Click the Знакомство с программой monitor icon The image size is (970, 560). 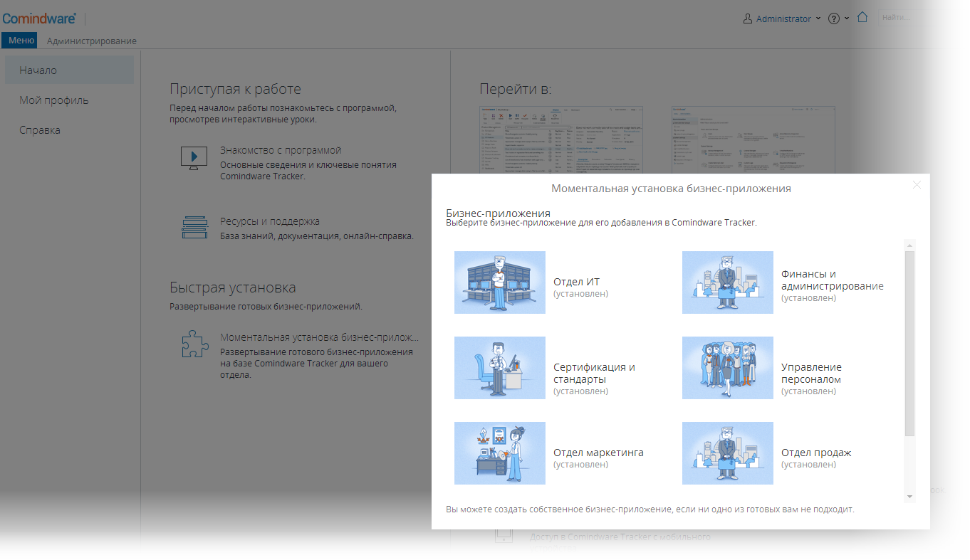tap(194, 157)
